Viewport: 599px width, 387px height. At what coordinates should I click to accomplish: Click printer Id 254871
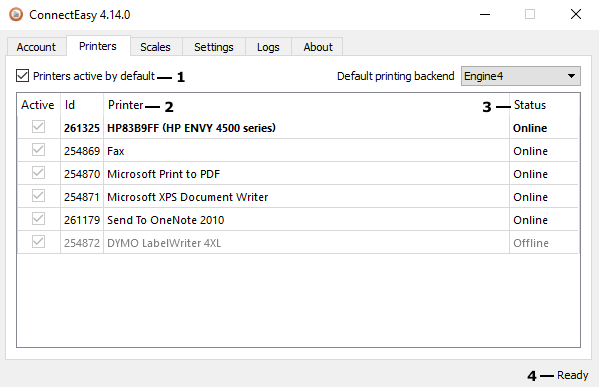(82, 197)
